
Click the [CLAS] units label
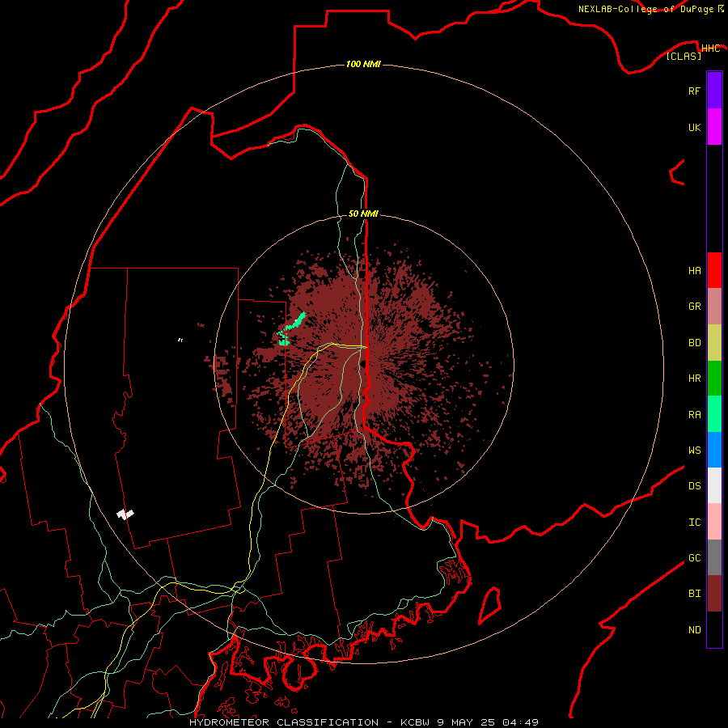684,56
